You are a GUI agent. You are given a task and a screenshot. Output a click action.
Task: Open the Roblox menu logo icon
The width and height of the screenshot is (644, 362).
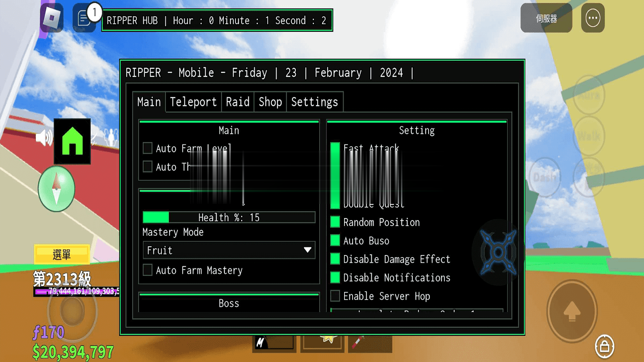(52, 18)
